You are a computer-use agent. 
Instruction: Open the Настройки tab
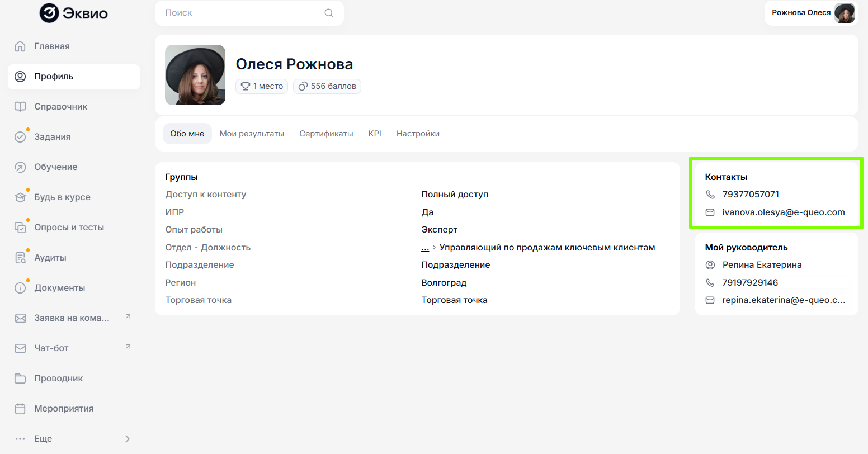pos(418,134)
